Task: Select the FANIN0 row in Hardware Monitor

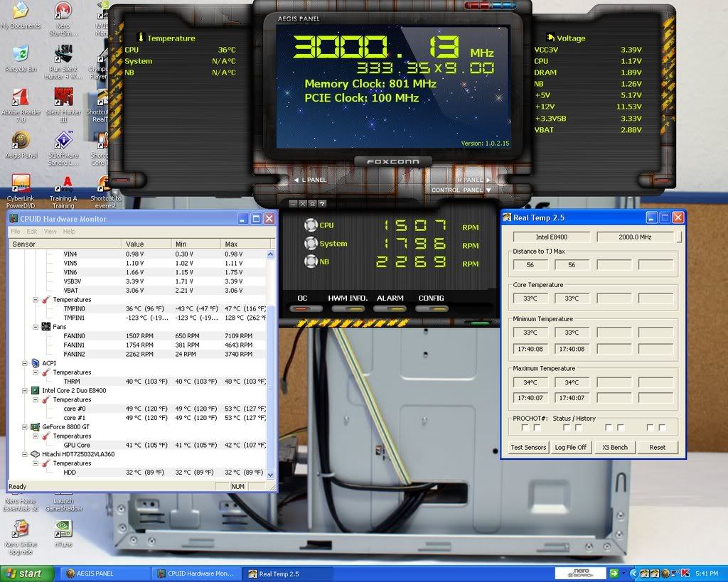Action: point(138,336)
